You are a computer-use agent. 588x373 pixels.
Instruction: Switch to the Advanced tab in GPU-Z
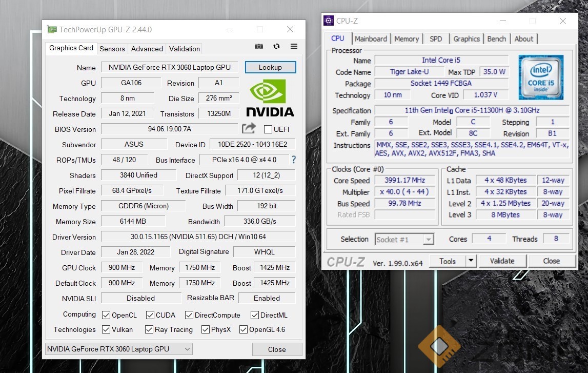pos(147,49)
